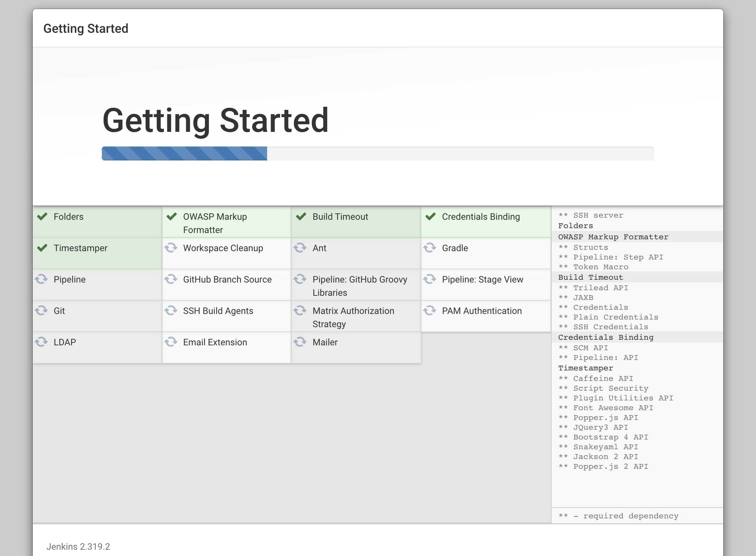
Task: Click the checkmark beside OWASP Markup Formatter
Action: click(x=172, y=217)
